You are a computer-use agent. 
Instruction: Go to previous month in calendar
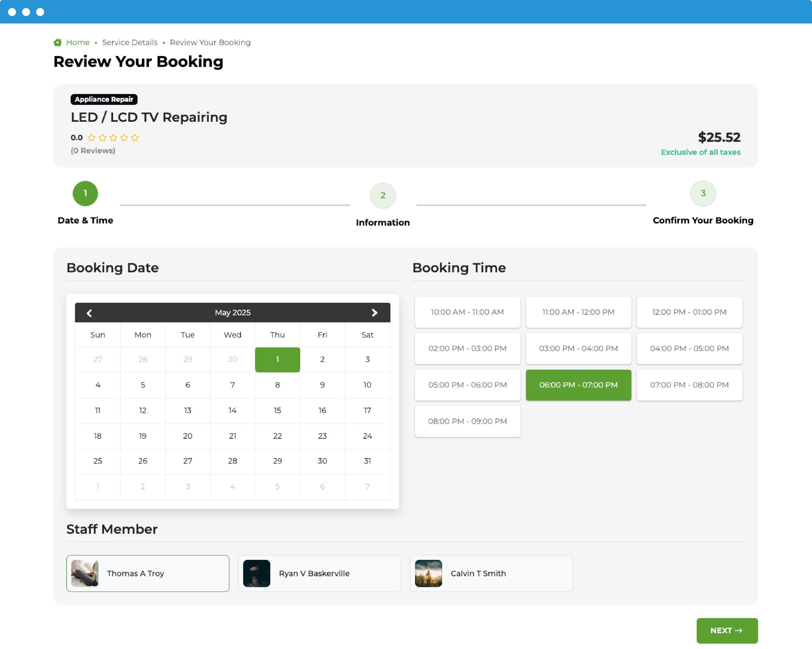point(89,313)
